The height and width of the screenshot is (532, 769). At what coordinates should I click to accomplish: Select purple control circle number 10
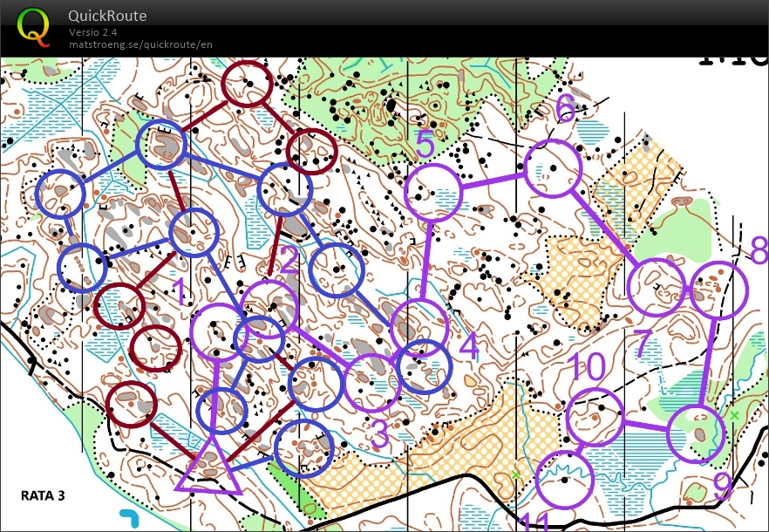(x=595, y=418)
